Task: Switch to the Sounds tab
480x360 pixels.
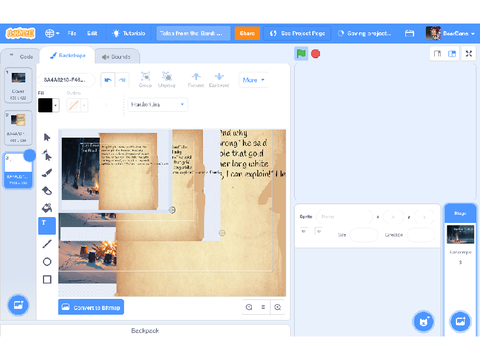Action: [x=117, y=57]
